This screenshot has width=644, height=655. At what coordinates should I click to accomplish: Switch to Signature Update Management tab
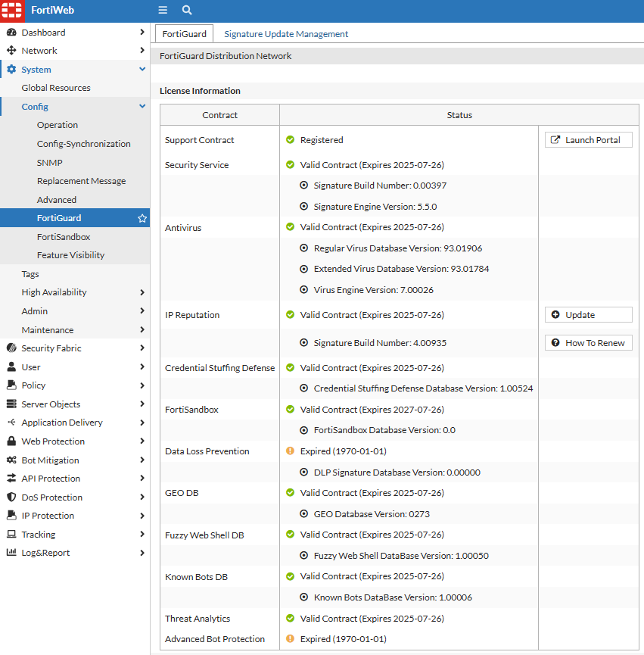click(286, 34)
